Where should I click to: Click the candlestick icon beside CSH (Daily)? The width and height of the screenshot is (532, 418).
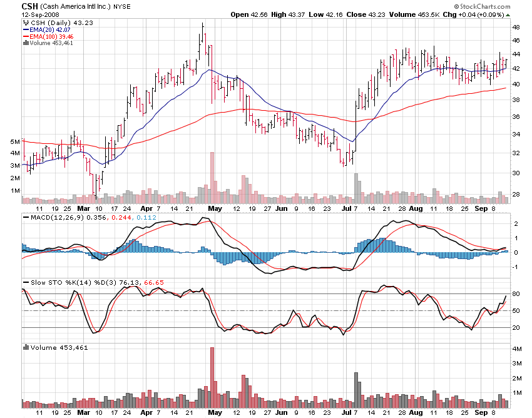click(x=26, y=21)
